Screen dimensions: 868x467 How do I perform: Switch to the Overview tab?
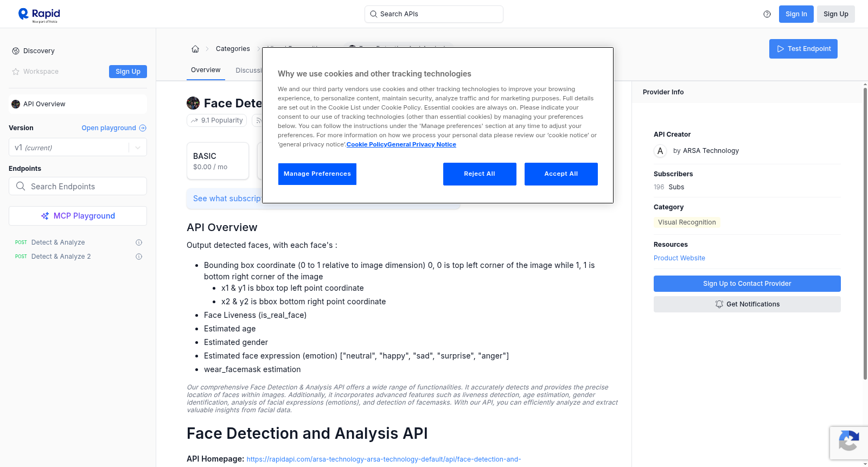coord(206,70)
